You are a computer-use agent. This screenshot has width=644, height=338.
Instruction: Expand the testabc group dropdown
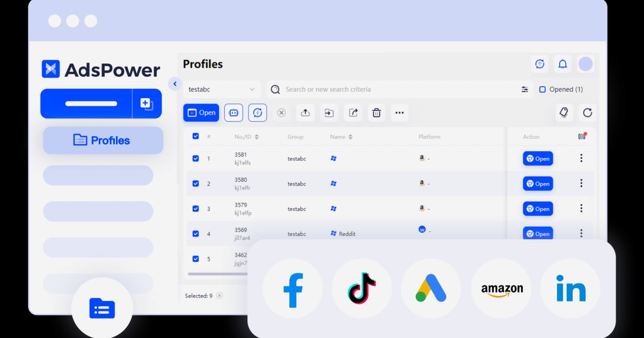(222, 90)
